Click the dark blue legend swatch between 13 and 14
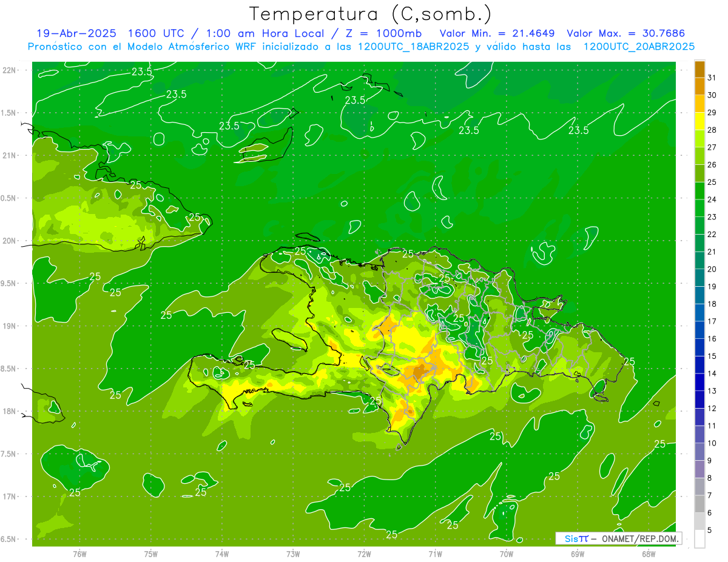The width and height of the screenshot is (728, 562). [x=700, y=382]
